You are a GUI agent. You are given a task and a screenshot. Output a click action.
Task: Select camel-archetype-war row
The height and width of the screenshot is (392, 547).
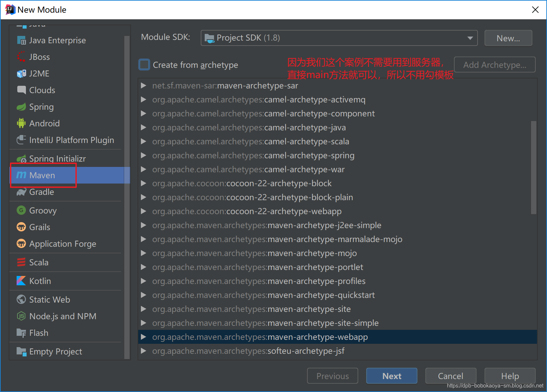[337, 169]
